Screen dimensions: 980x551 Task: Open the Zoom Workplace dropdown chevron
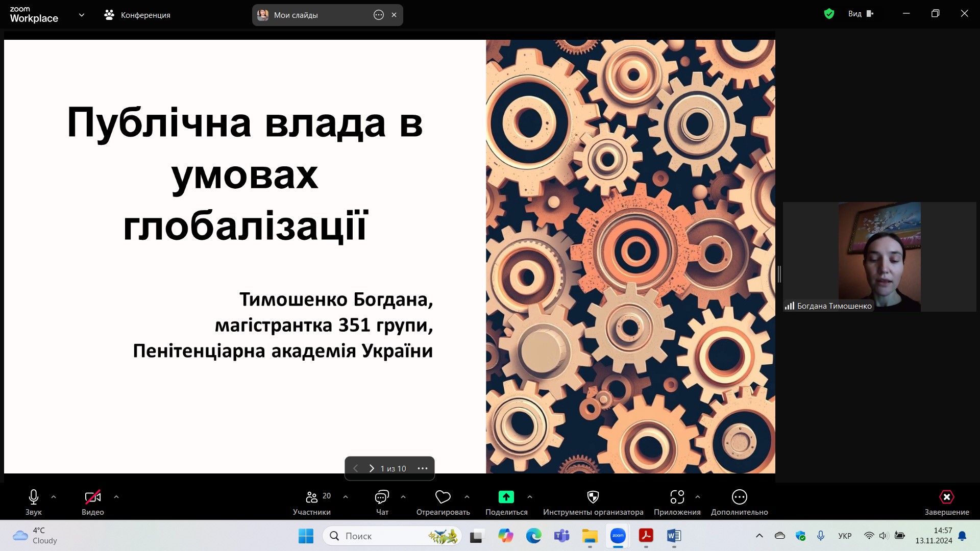pos(81,15)
